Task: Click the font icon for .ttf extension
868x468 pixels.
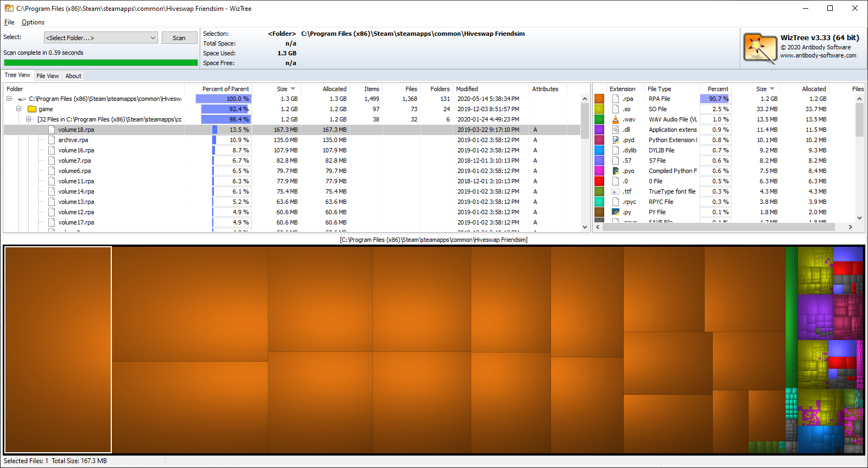Action: tap(616, 191)
